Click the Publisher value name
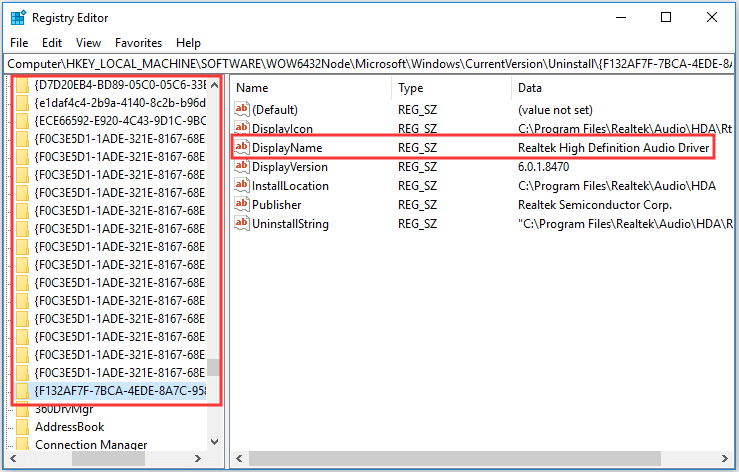Screen dimensions: 739x472 (x=277, y=205)
